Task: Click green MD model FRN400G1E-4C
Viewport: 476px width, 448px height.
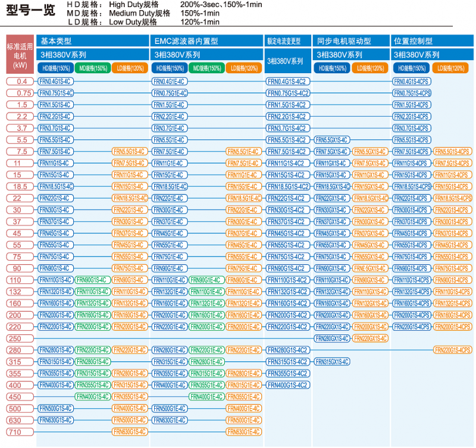Action: (x=206, y=397)
